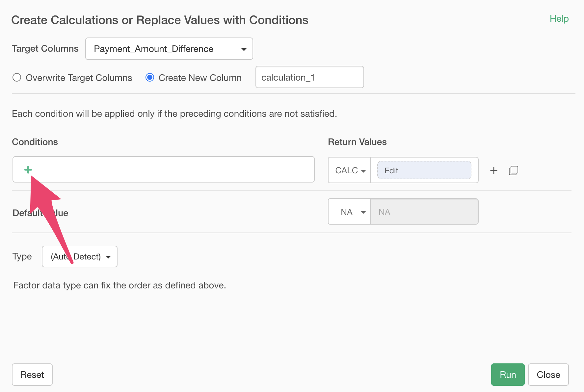Open the CALC return value type dropdown
584x392 pixels.
pyautogui.click(x=350, y=170)
